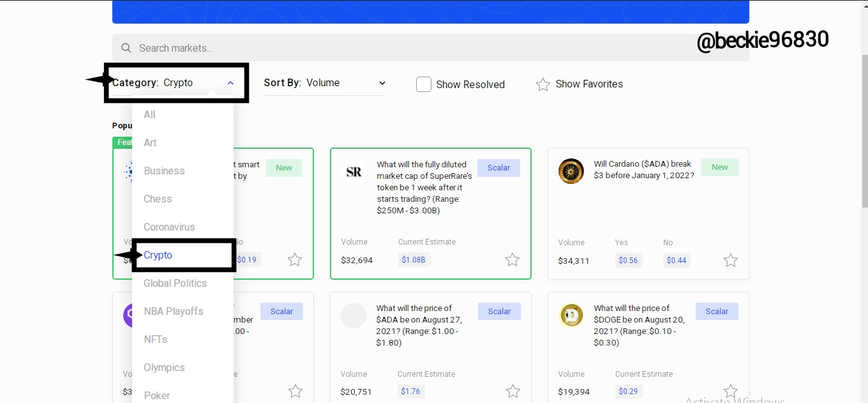This screenshot has width=868, height=403.
Task: Favorite the SuperRare market cap market
Action: click(512, 259)
